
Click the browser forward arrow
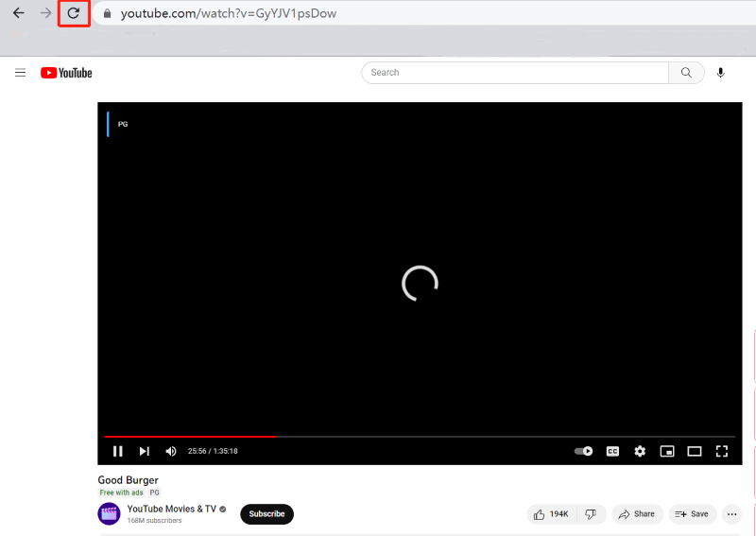45,13
